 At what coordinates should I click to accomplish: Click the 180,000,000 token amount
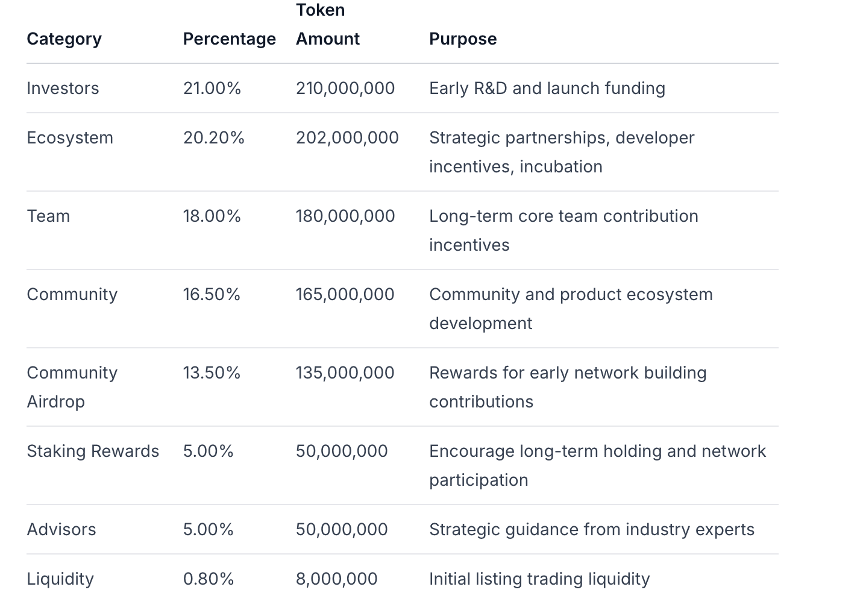(345, 216)
